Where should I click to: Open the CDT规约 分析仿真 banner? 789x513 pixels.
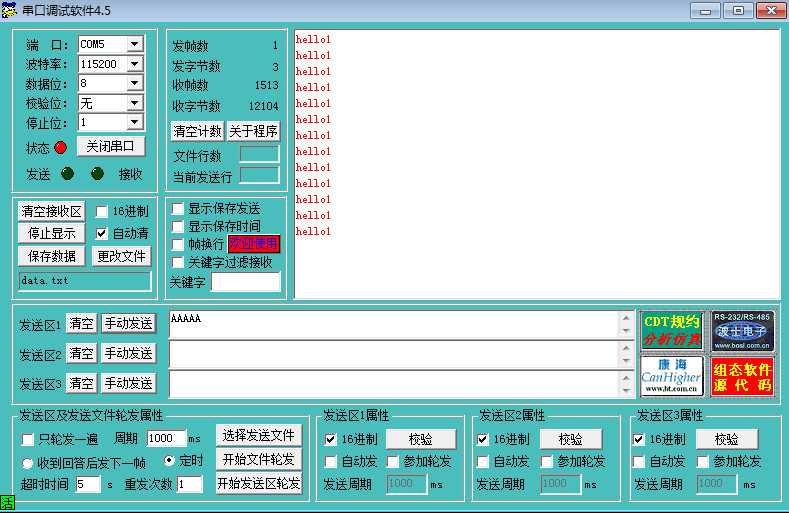672,330
